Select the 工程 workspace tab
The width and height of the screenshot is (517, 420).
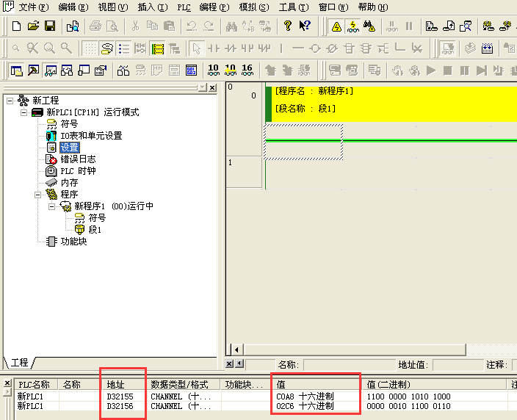pos(20,363)
